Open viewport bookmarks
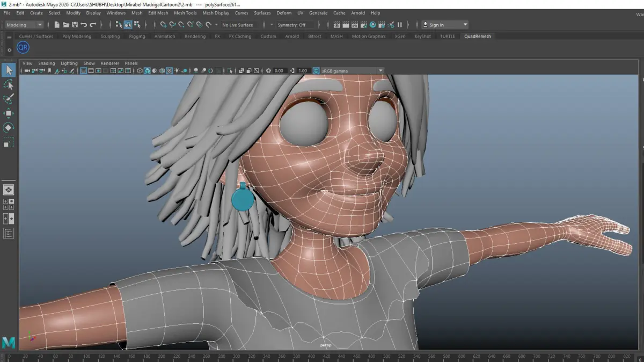The height and width of the screenshot is (362, 644). point(49,70)
